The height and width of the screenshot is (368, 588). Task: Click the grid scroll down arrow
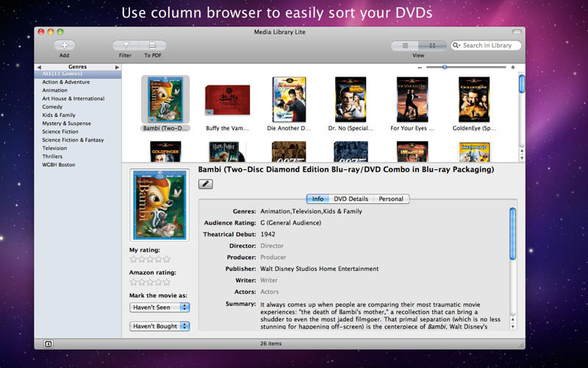[x=522, y=158]
